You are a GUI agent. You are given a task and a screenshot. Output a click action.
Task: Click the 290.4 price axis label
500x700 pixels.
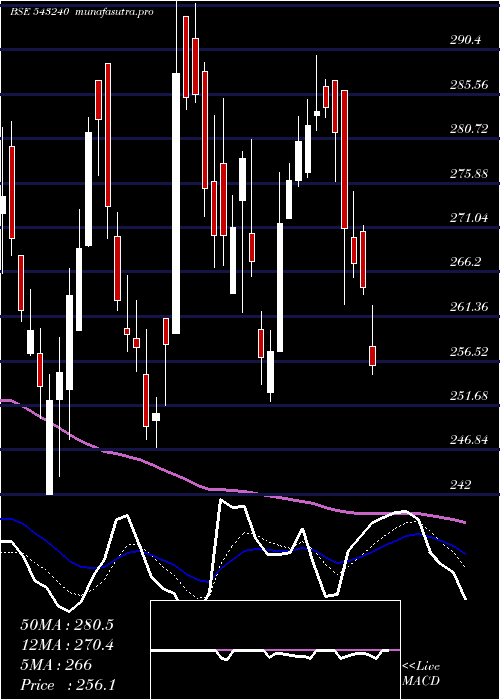tap(466, 40)
